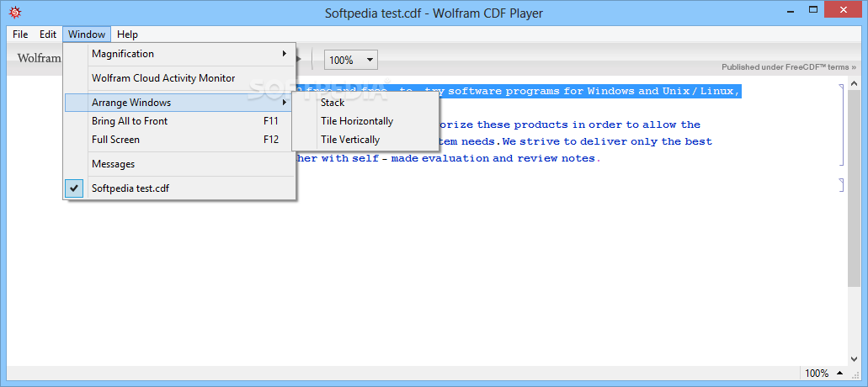Expand the Magnification submenu
Viewport: 868px width, 387px height.
180,54
